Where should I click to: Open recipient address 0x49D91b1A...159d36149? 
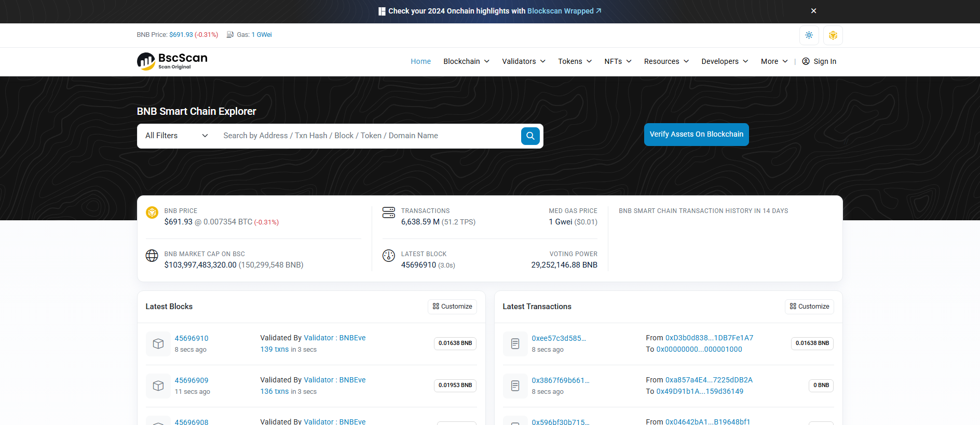[700, 391]
